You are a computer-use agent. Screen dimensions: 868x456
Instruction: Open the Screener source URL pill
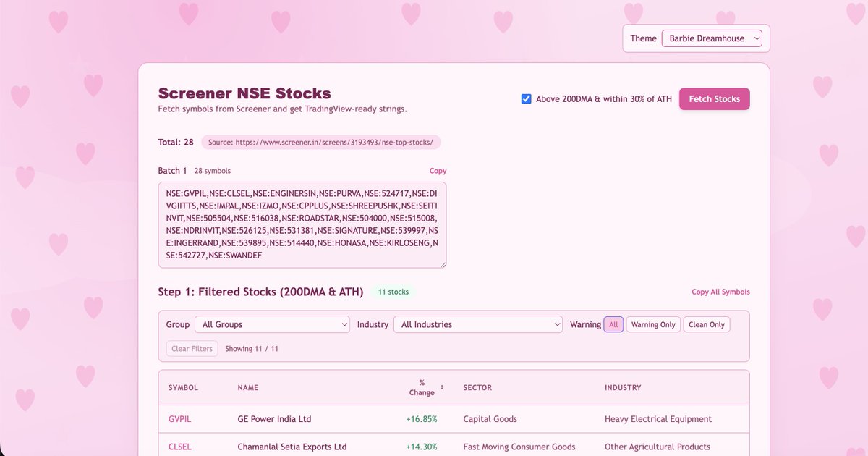point(320,143)
